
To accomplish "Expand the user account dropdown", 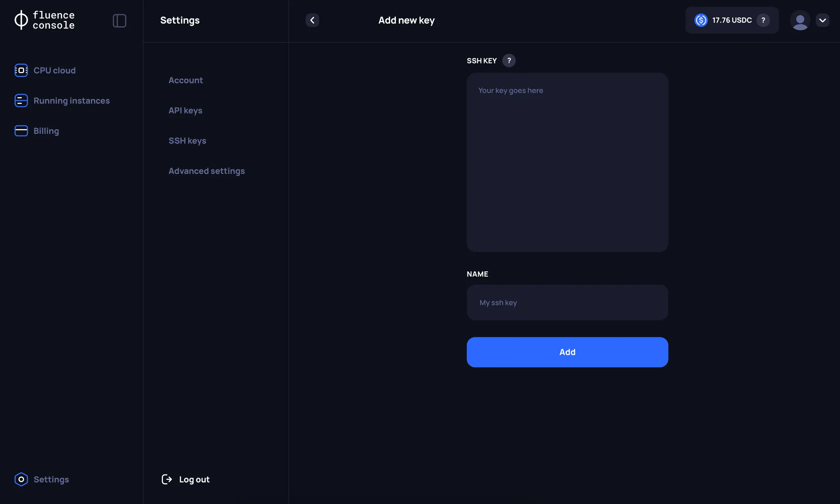I will (823, 20).
